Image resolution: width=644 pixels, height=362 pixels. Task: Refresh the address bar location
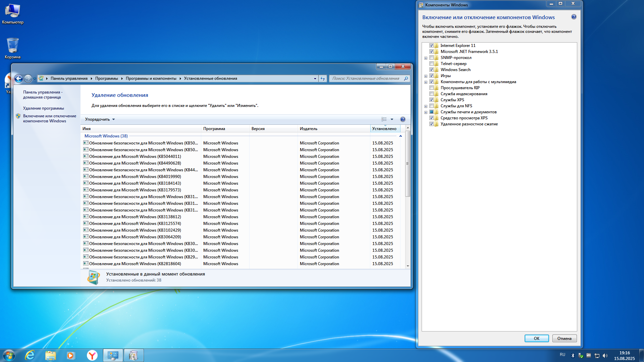pyautogui.click(x=323, y=78)
